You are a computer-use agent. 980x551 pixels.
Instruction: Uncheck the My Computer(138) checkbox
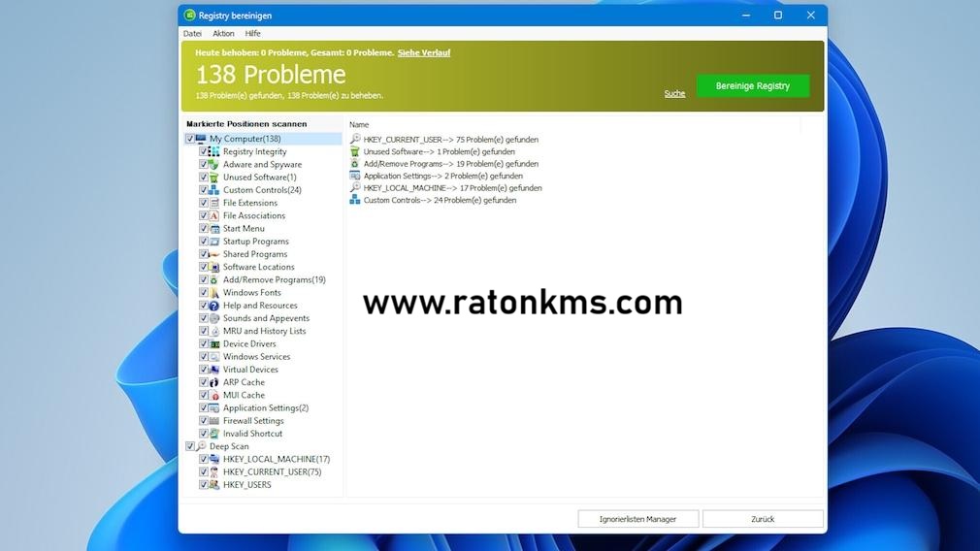[x=190, y=139]
